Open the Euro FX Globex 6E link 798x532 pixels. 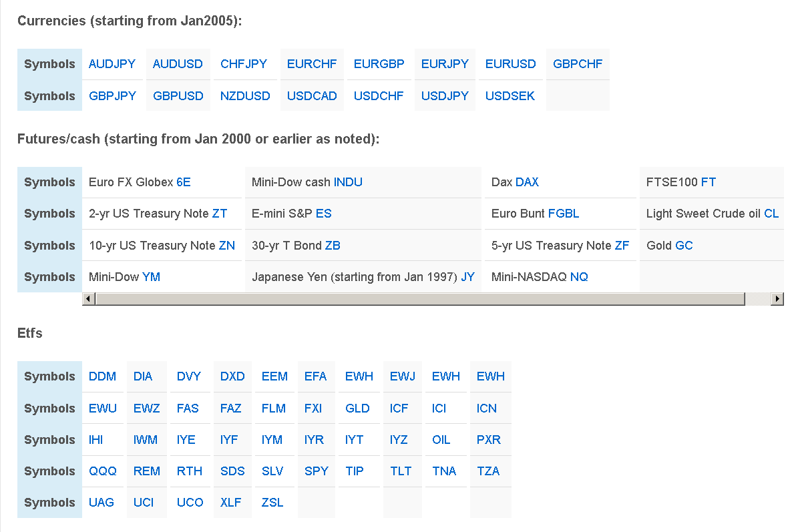183,182
